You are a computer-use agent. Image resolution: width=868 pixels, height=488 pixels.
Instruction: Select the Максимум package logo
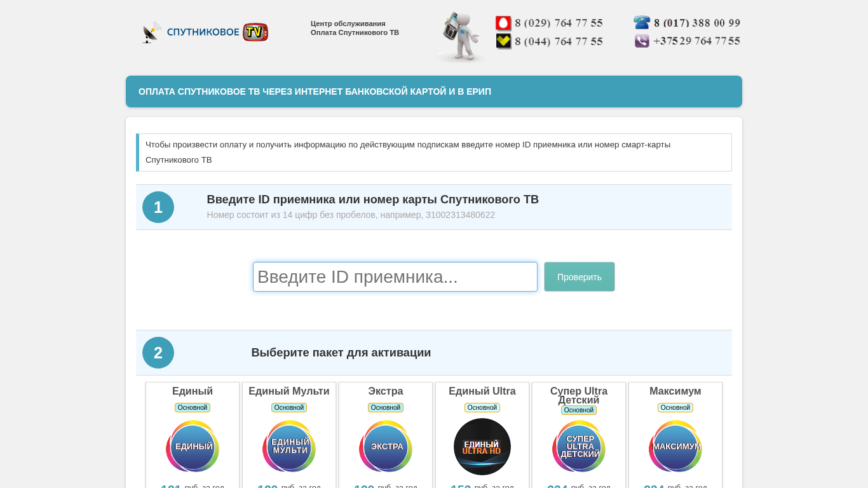(x=675, y=446)
